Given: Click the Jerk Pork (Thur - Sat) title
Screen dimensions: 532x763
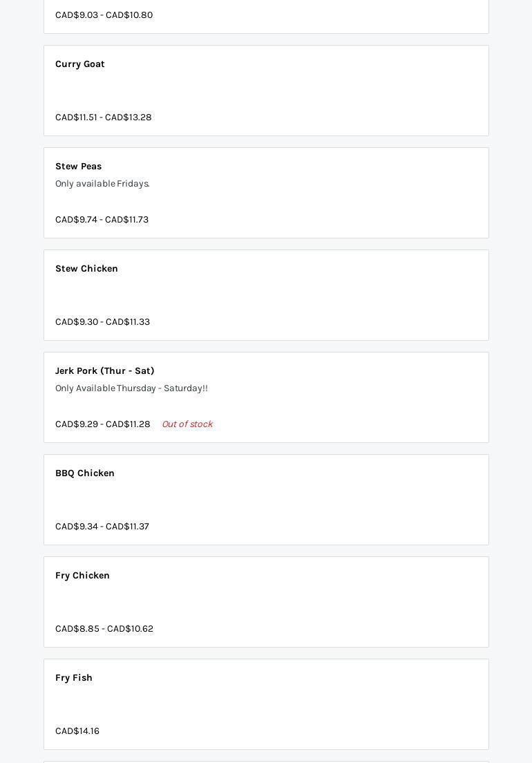Looking at the screenshot, I should (x=105, y=371).
